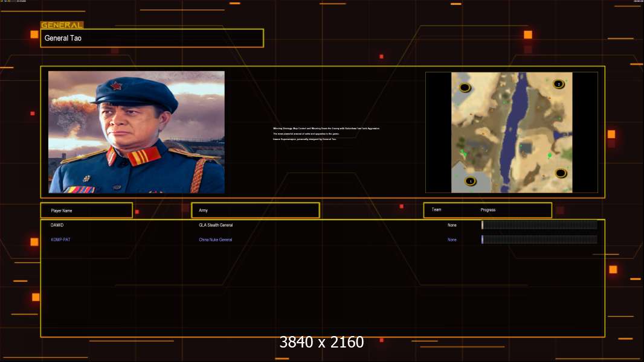Click KOMP-PAT's loading progress bar
Screen dimensions: 644x362
click(539, 240)
